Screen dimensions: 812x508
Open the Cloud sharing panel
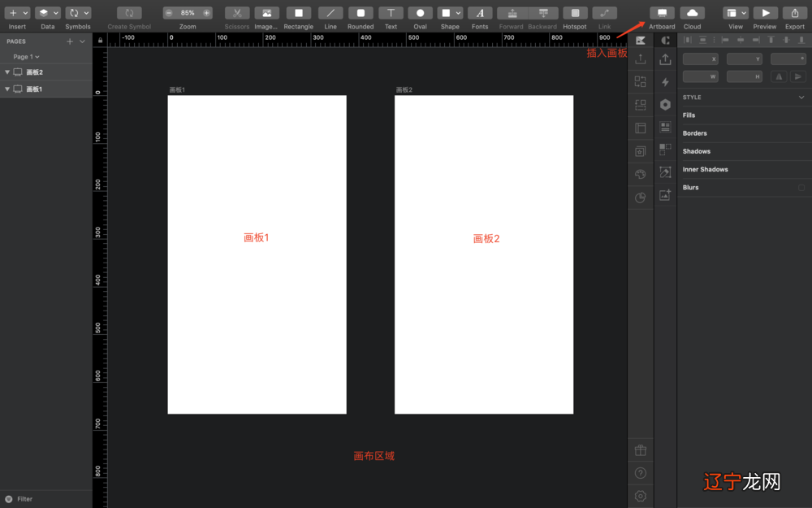click(692, 13)
